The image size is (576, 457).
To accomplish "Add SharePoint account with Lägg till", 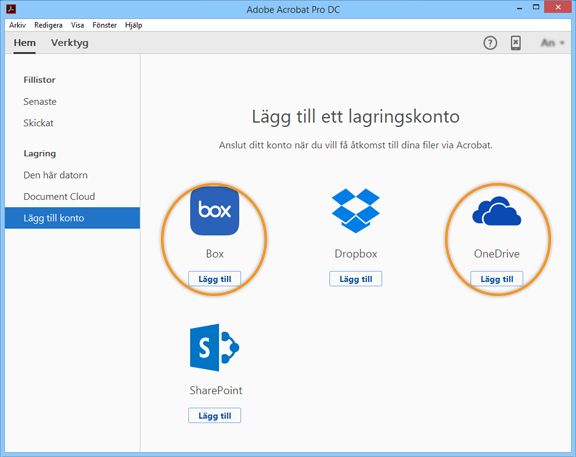I will pos(215,415).
